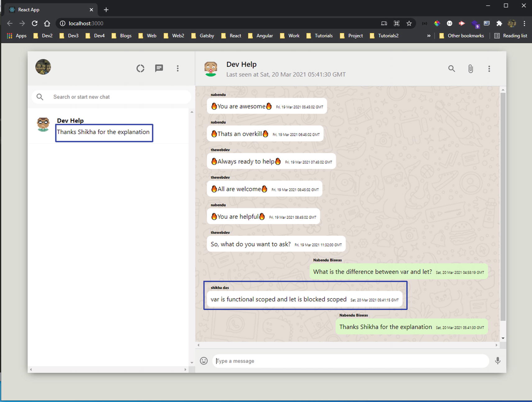Open the emoji picker
This screenshot has width=532, height=402.
204,361
